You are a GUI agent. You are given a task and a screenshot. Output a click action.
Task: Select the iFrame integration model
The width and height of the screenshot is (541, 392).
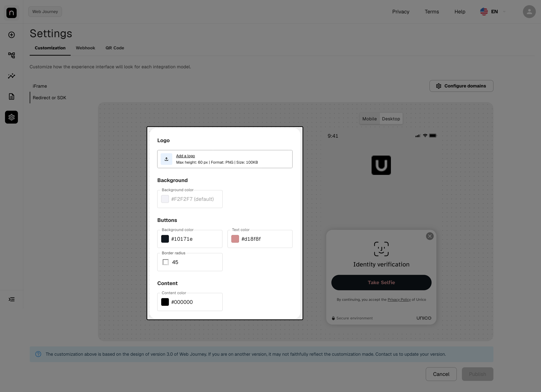tap(40, 86)
